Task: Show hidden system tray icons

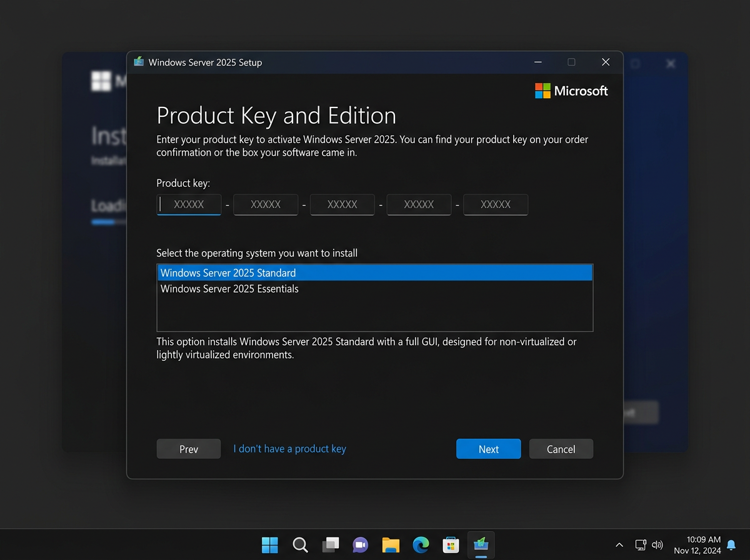Action: [619, 545]
